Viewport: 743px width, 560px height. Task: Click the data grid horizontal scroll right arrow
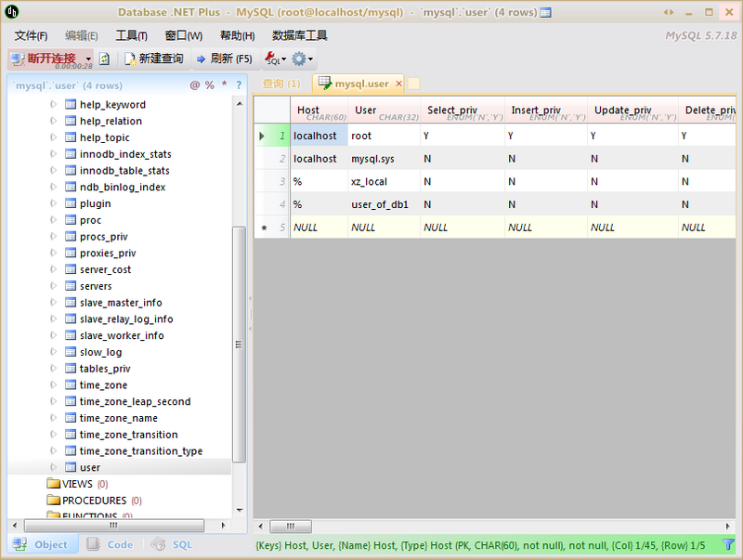point(728,526)
